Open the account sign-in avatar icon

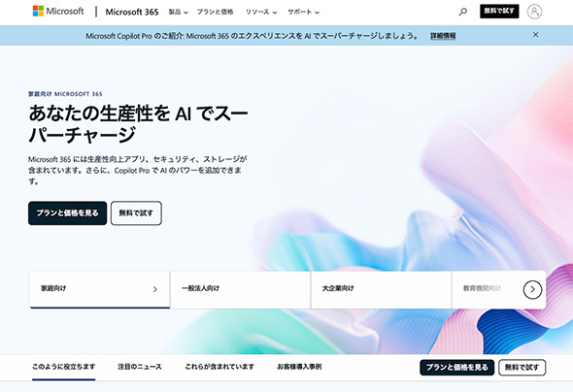[x=534, y=12]
